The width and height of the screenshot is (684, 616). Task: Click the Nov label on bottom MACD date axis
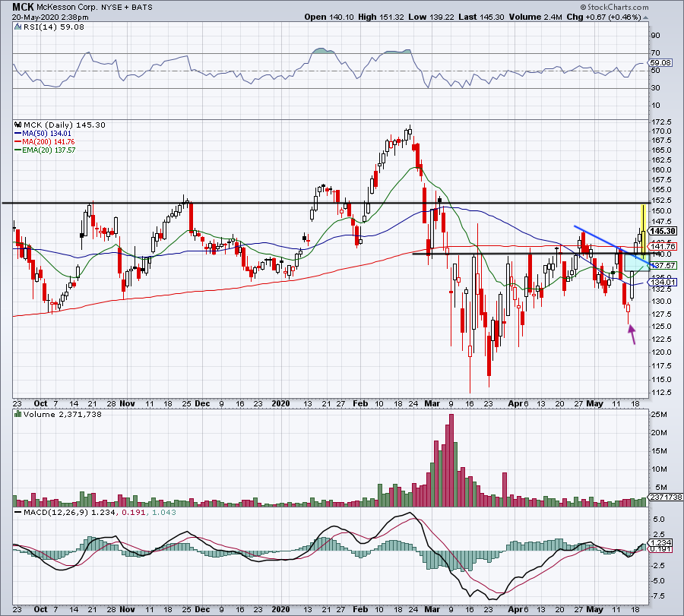(127, 609)
